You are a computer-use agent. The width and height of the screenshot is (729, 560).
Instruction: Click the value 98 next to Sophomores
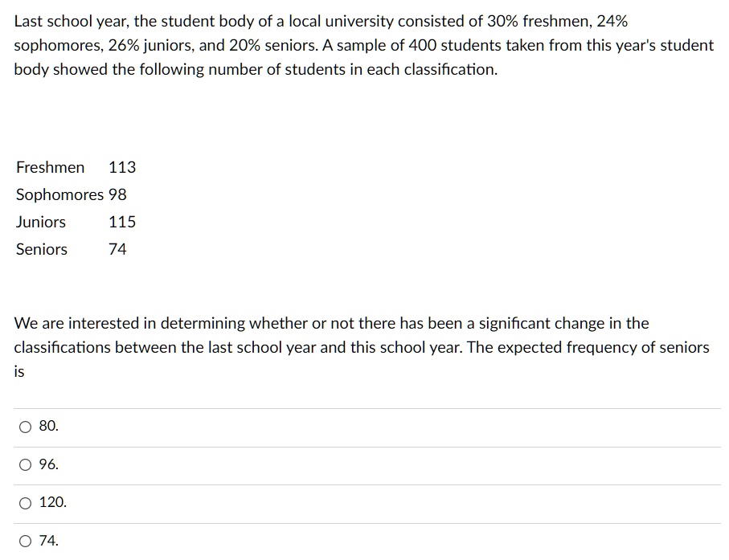pos(118,194)
